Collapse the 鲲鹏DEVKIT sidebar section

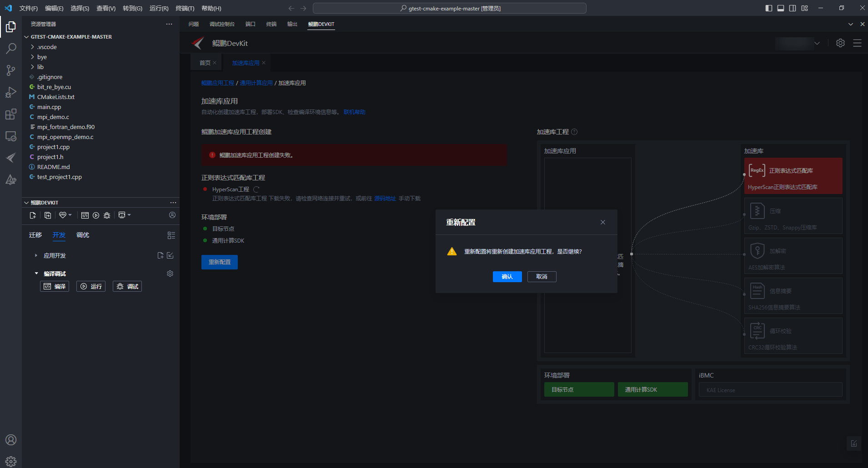click(26, 203)
